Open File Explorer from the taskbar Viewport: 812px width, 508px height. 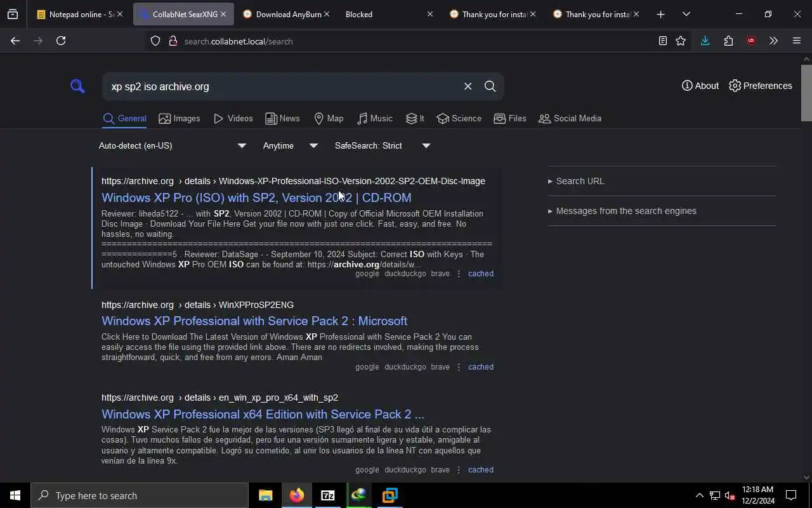point(266,495)
